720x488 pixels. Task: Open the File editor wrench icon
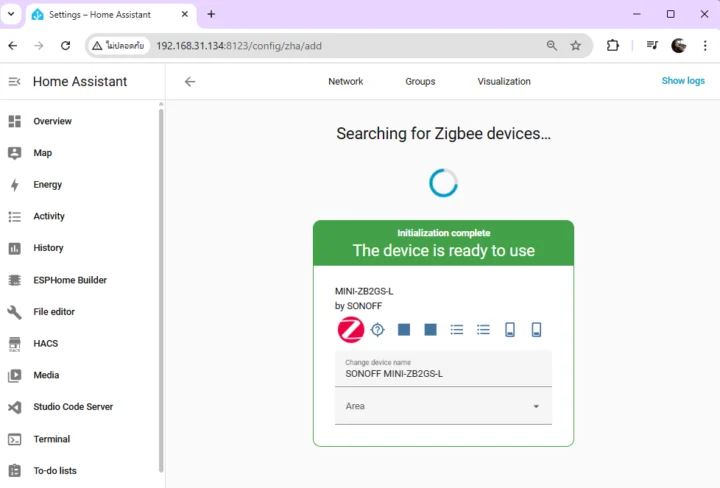[x=15, y=312]
